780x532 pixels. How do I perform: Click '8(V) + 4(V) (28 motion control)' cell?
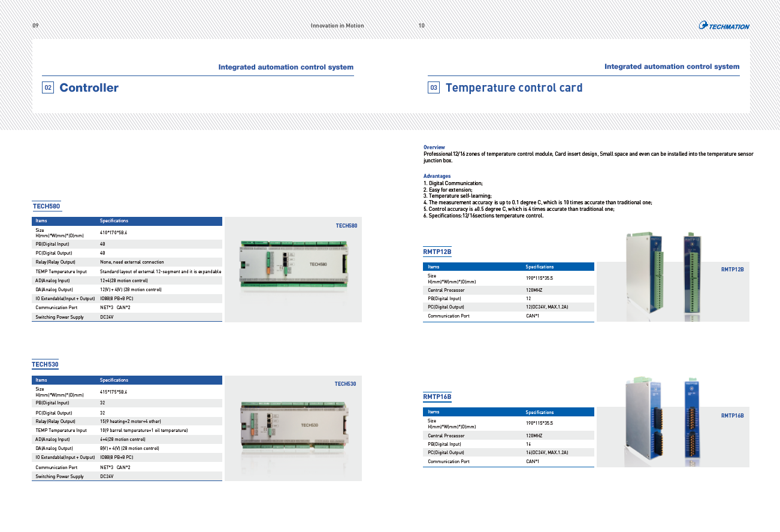pos(129,448)
